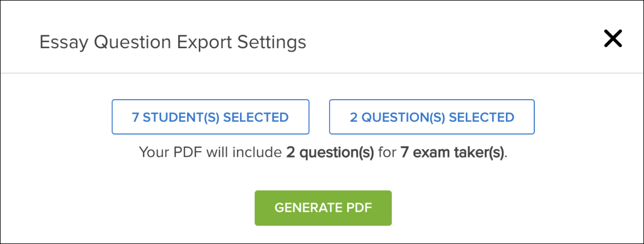Select the Essay Question Export Settings title
Viewport: 644px width, 244px height.
[173, 42]
